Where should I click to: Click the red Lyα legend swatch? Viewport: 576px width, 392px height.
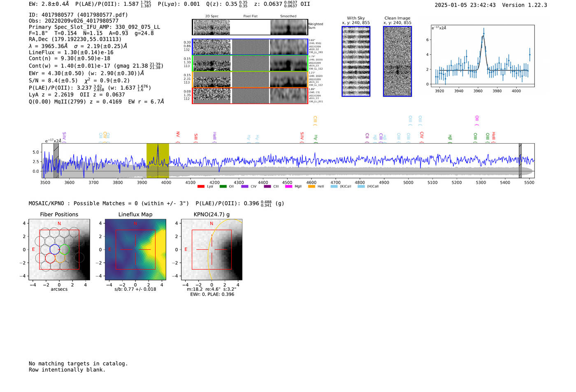click(201, 187)
